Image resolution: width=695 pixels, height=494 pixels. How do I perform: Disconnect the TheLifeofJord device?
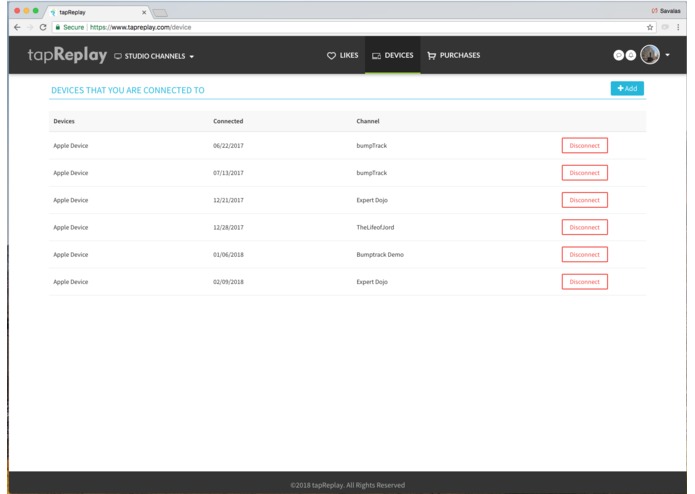585,227
